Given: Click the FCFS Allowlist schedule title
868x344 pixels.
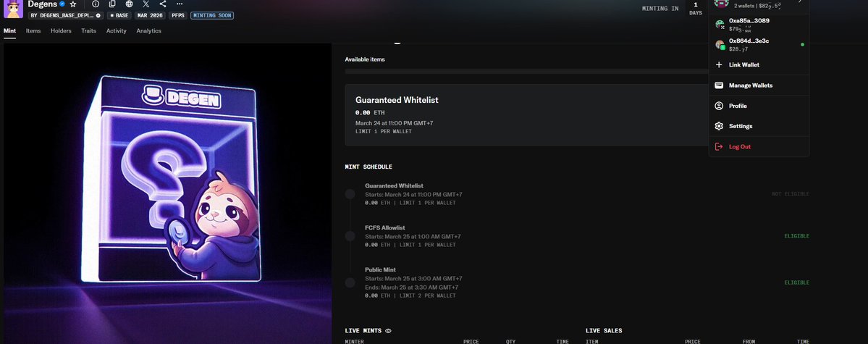Looking at the screenshot, I should [384, 227].
